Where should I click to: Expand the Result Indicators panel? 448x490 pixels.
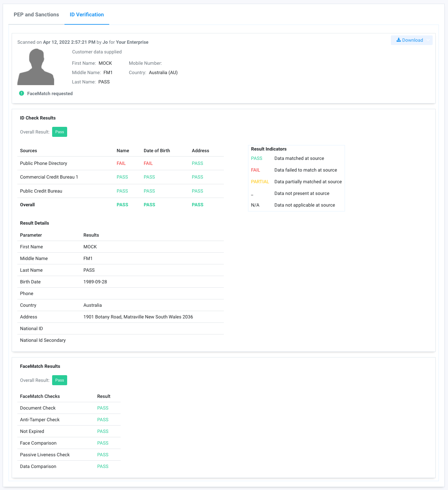pyautogui.click(x=269, y=149)
